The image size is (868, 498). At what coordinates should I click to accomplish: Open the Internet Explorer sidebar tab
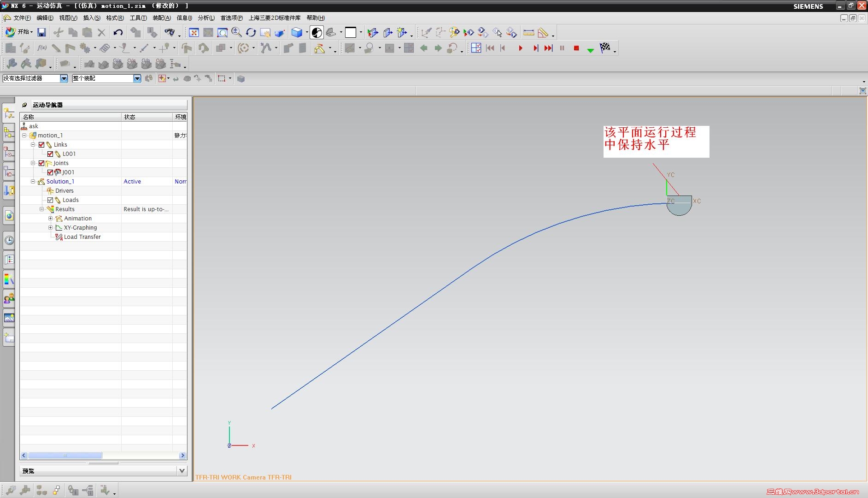9,215
